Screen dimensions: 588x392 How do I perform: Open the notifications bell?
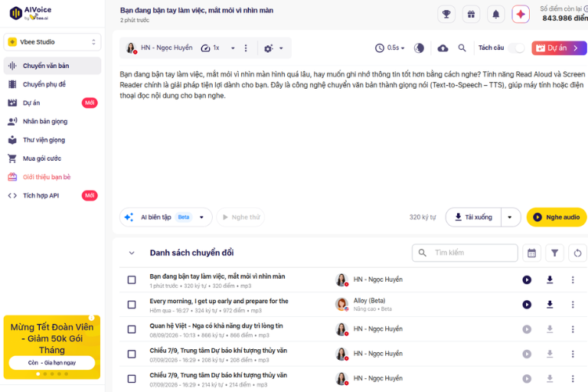click(x=496, y=15)
